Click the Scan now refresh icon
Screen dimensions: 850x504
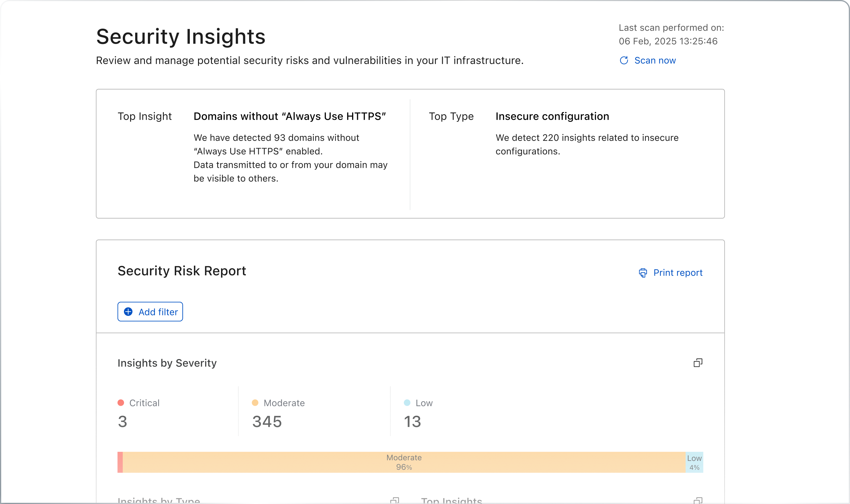point(624,60)
